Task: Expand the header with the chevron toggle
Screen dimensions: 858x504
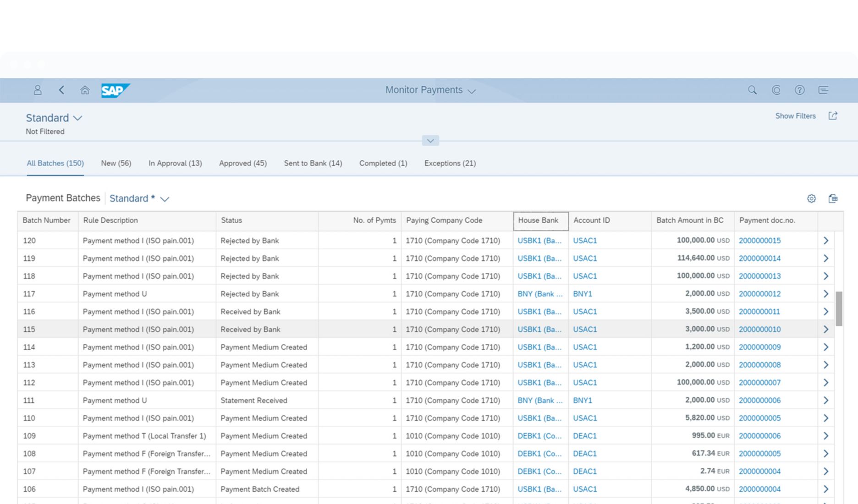Action: coord(430,141)
